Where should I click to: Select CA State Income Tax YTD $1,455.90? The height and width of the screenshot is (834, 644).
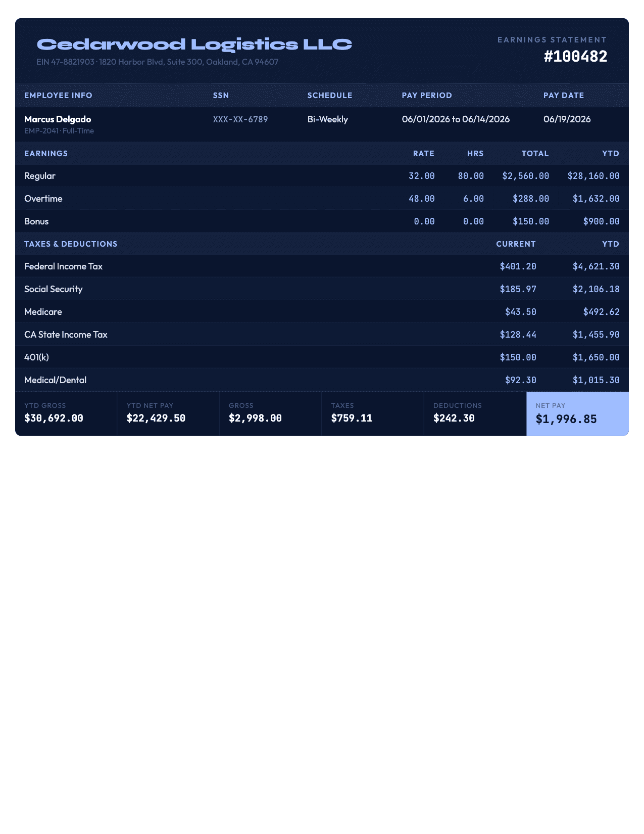596,335
